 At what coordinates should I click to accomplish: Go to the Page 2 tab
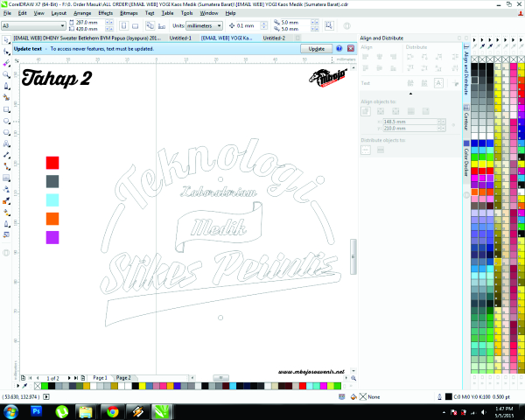[123, 378]
